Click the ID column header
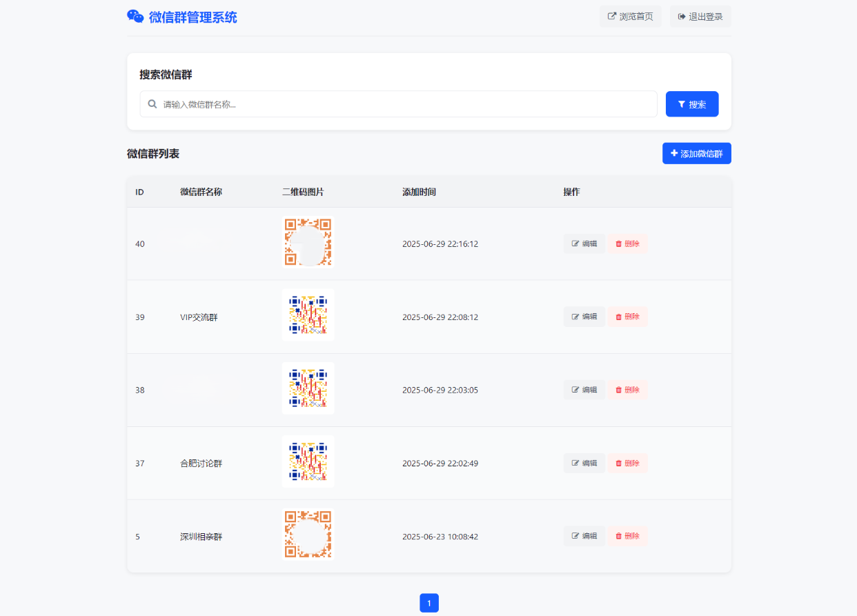This screenshot has height=616, width=857. coord(139,192)
